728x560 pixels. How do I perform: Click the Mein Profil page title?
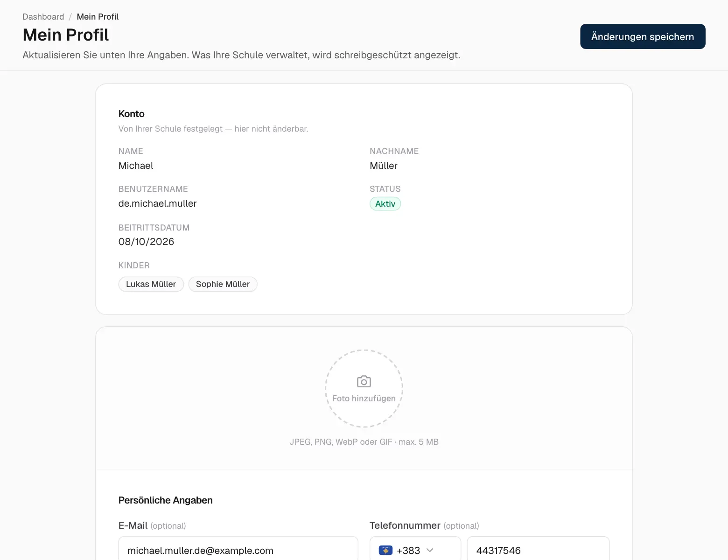(66, 35)
